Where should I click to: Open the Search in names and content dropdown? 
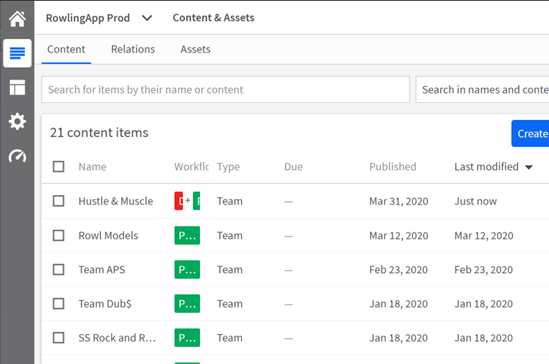click(x=482, y=90)
